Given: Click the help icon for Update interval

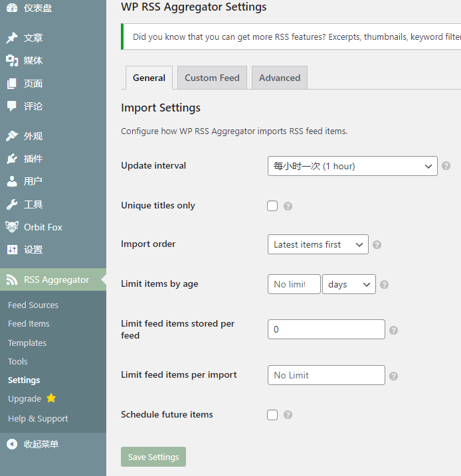Looking at the screenshot, I should coord(446,166).
